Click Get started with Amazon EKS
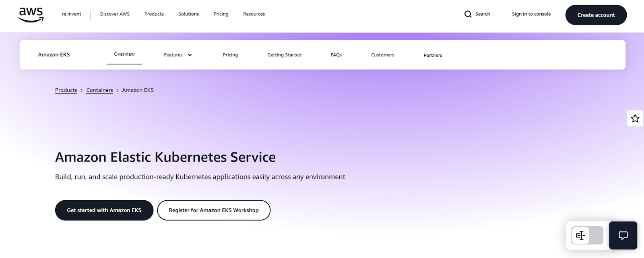 pyautogui.click(x=104, y=210)
